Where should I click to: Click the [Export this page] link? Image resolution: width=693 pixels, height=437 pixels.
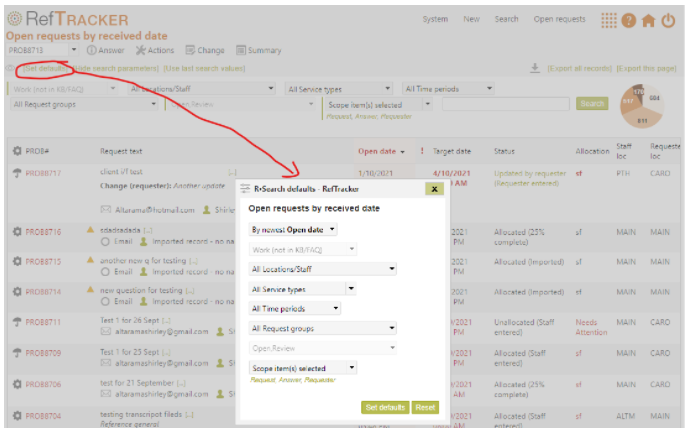pos(646,68)
